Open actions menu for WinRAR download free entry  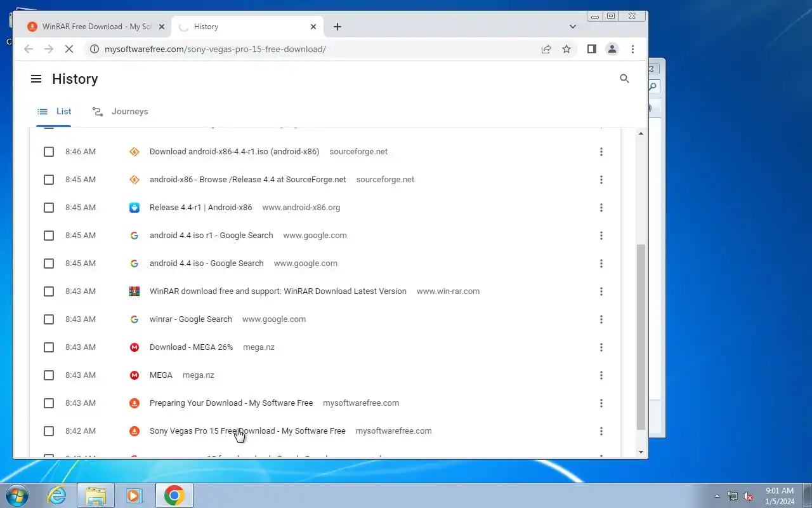pos(601,291)
